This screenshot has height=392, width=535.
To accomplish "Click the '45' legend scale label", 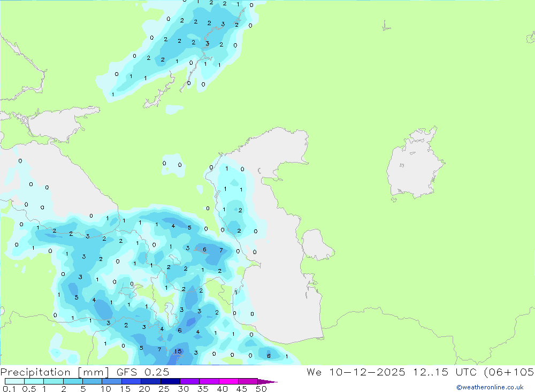I will [x=242, y=389].
